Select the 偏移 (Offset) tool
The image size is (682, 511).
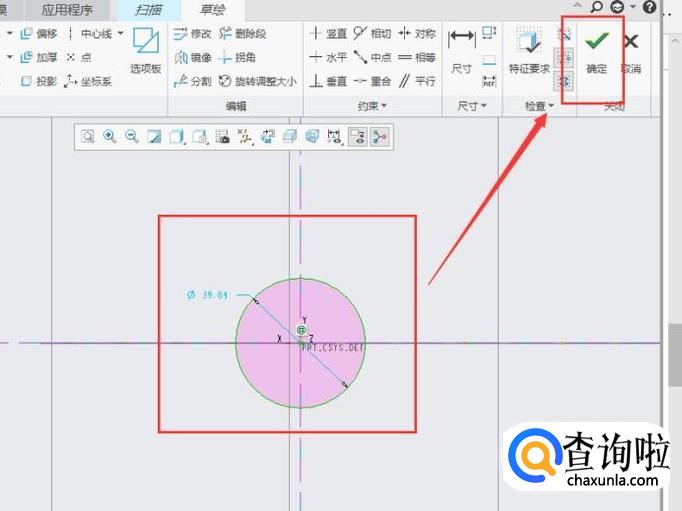click(39, 33)
